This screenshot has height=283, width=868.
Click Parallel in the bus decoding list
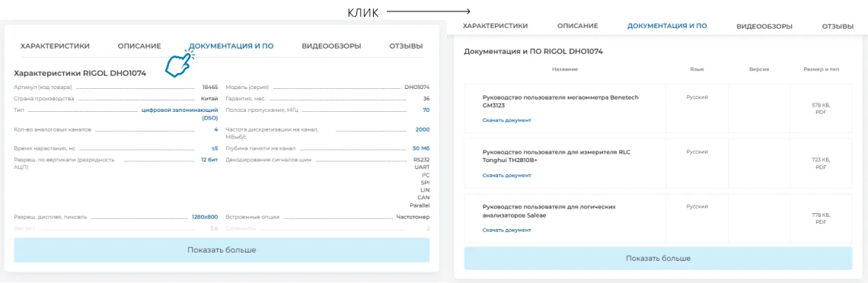point(420,205)
